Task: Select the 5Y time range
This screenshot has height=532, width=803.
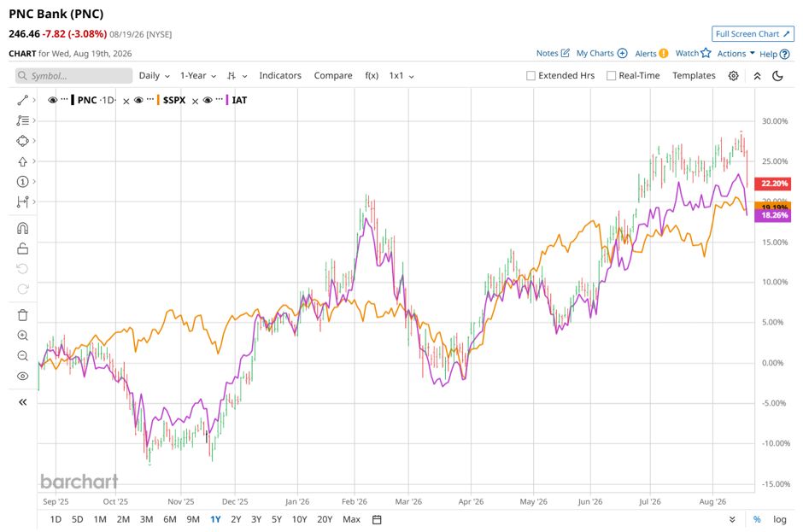Action: (x=277, y=520)
